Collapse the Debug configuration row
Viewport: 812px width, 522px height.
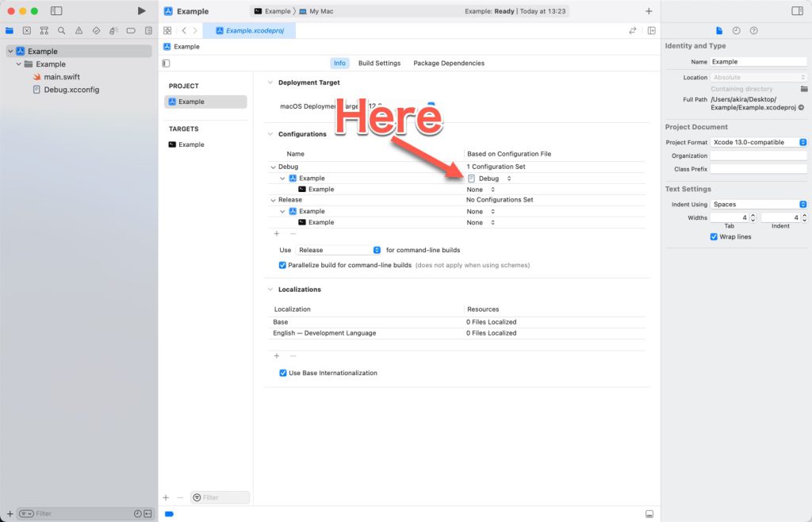click(273, 167)
